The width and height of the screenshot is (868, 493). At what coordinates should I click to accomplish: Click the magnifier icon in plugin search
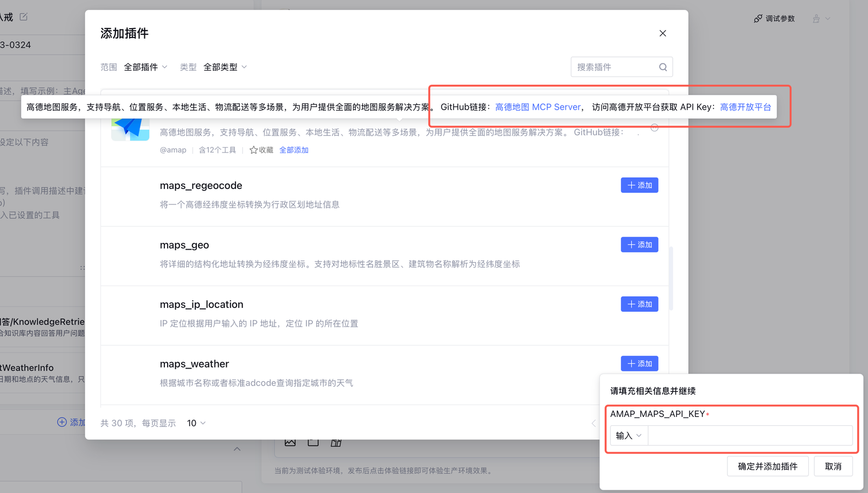tap(662, 67)
